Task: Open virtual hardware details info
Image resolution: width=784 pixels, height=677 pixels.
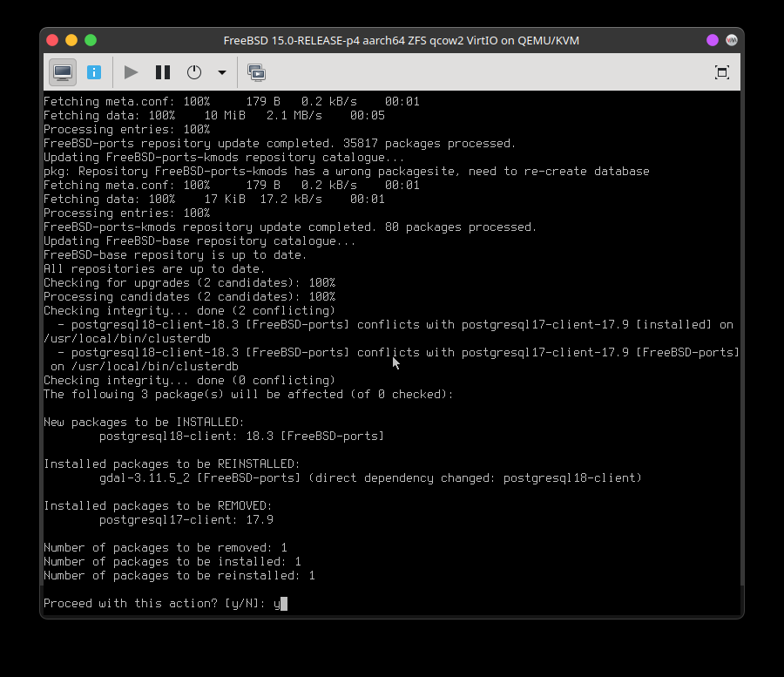Action: [x=94, y=72]
